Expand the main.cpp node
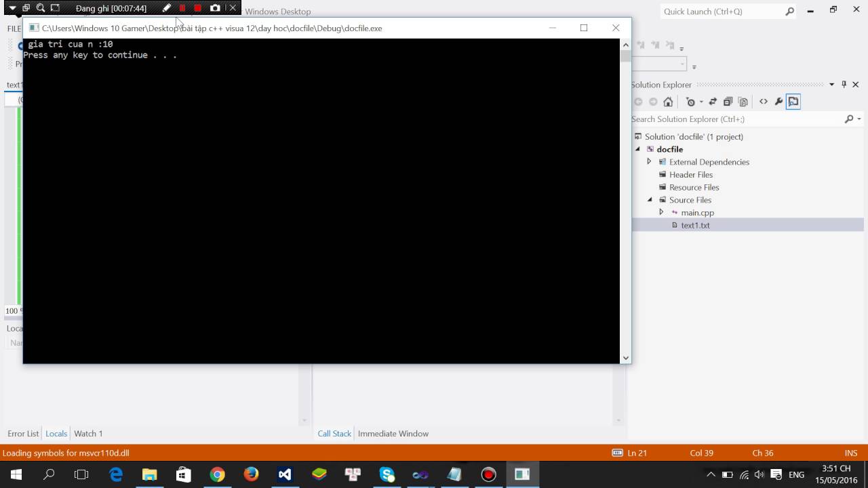 [x=661, y=212]
